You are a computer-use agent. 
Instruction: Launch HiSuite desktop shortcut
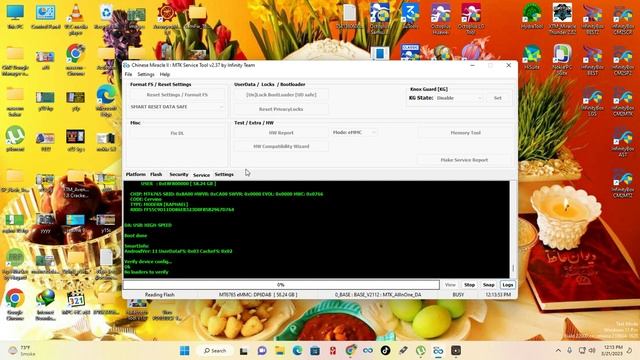coord(532,57)
